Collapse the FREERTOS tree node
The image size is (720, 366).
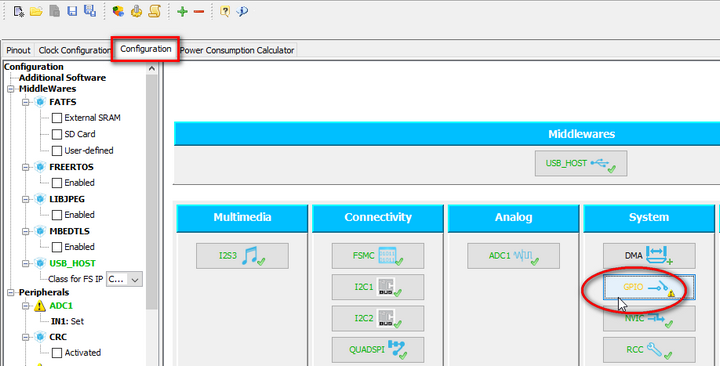click(26, 167)
